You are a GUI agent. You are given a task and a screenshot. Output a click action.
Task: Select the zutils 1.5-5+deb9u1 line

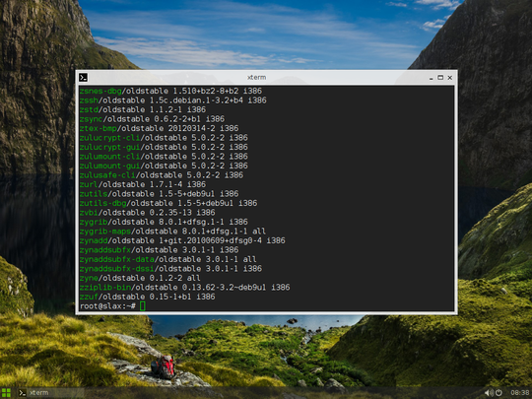pyautogui.click(x=159, y=194)
